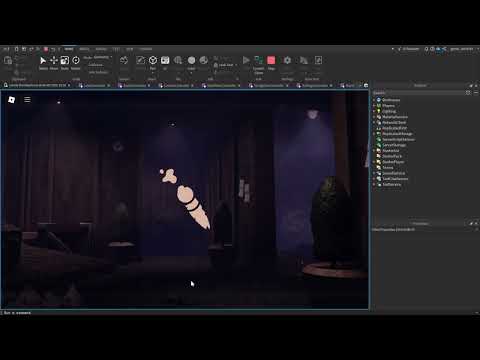Expand the TextChatService tree node
The width and height of the screenshot is (480, 360).
(374, 179)
